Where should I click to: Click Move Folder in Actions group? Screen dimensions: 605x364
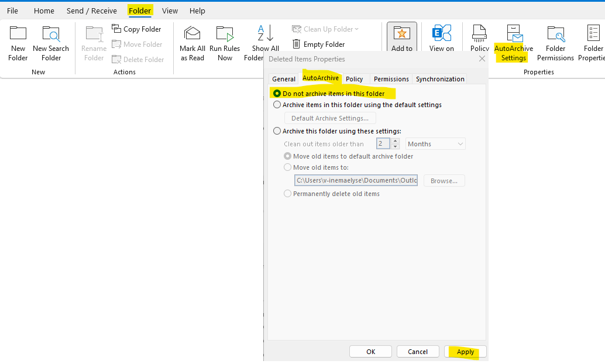pos(137,44)
